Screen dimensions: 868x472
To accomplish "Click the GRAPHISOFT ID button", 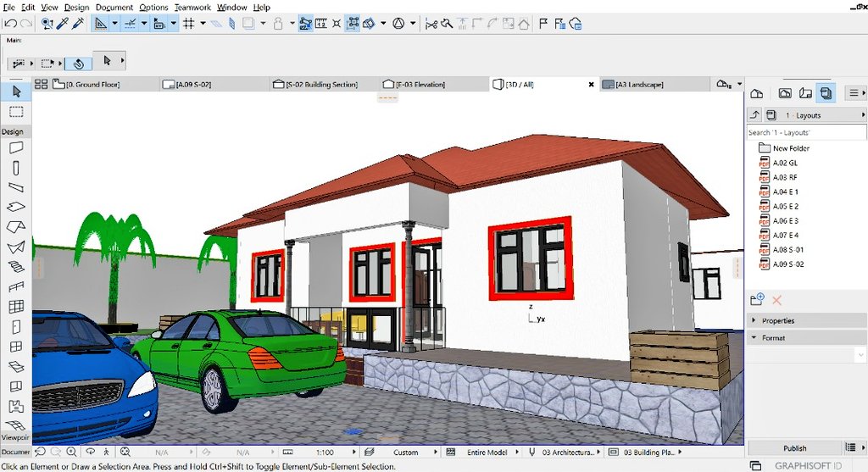I will point(808,466).
